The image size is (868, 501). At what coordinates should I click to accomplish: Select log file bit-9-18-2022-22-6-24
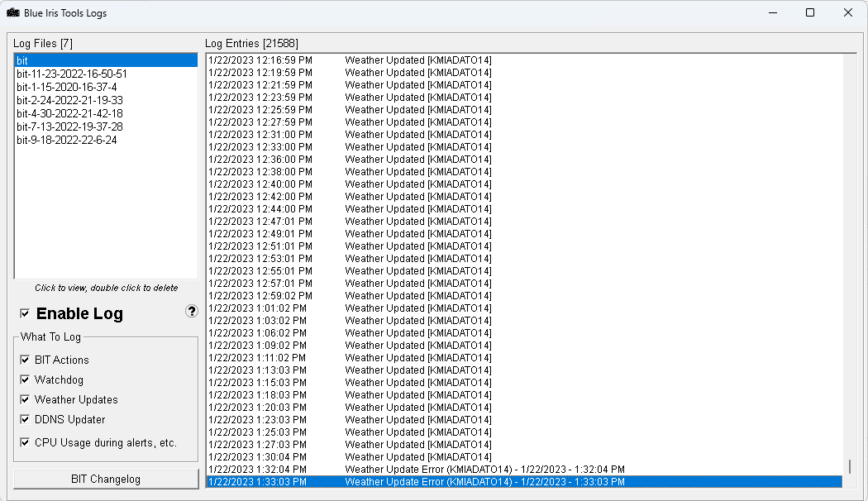pyautogui.click(x=106, y=140)
